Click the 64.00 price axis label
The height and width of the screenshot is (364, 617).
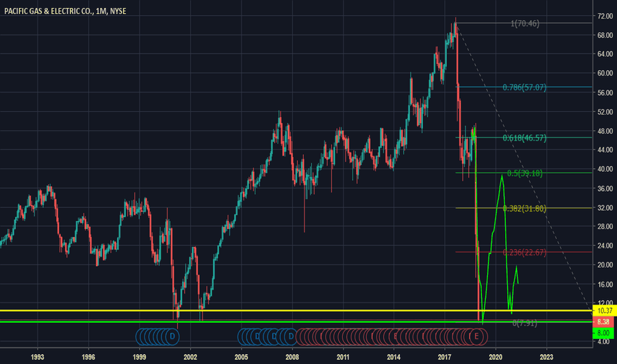pyautogui.click(x=605, y=54)
